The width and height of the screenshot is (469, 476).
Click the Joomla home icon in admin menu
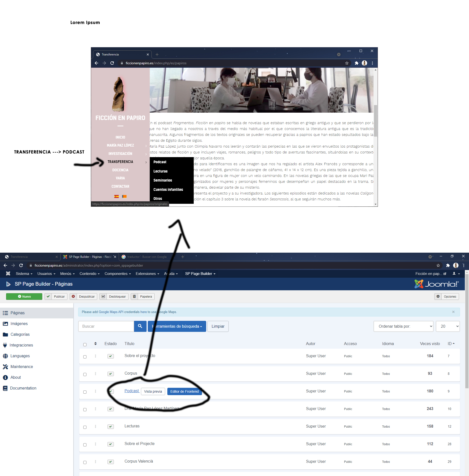point(8,273)
